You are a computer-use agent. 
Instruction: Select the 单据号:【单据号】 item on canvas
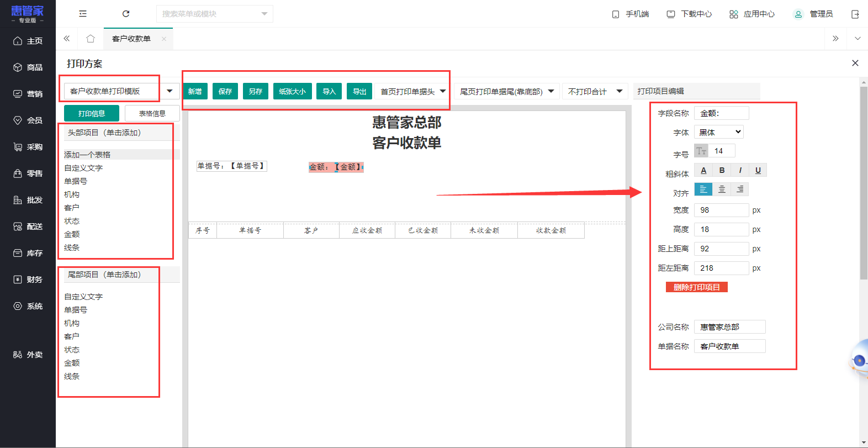pos(232,166)
